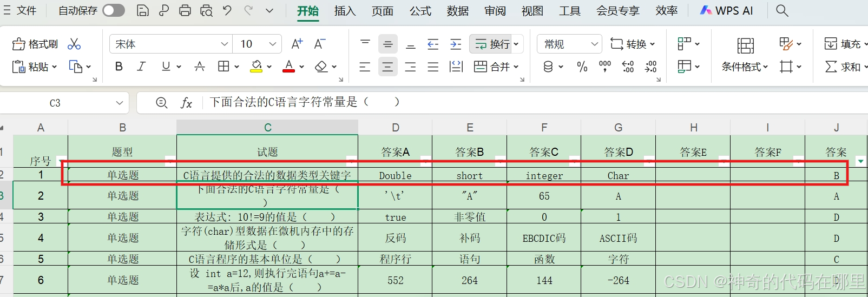Increase font size with A+ icon
868x297 pixels.
coord(297,44)
